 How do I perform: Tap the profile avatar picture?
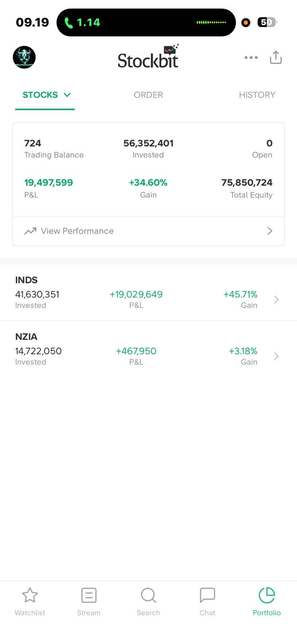(x=24, y=57)
